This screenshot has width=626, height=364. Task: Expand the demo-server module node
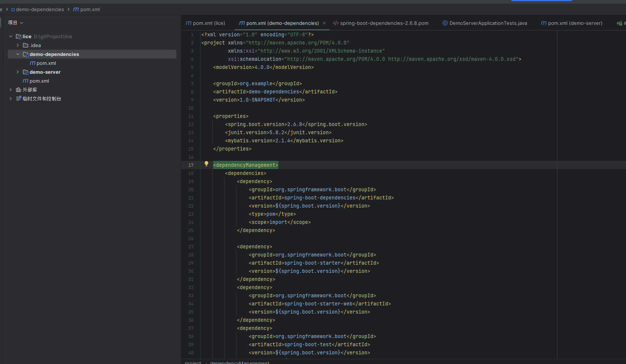[x=18, y=72]
